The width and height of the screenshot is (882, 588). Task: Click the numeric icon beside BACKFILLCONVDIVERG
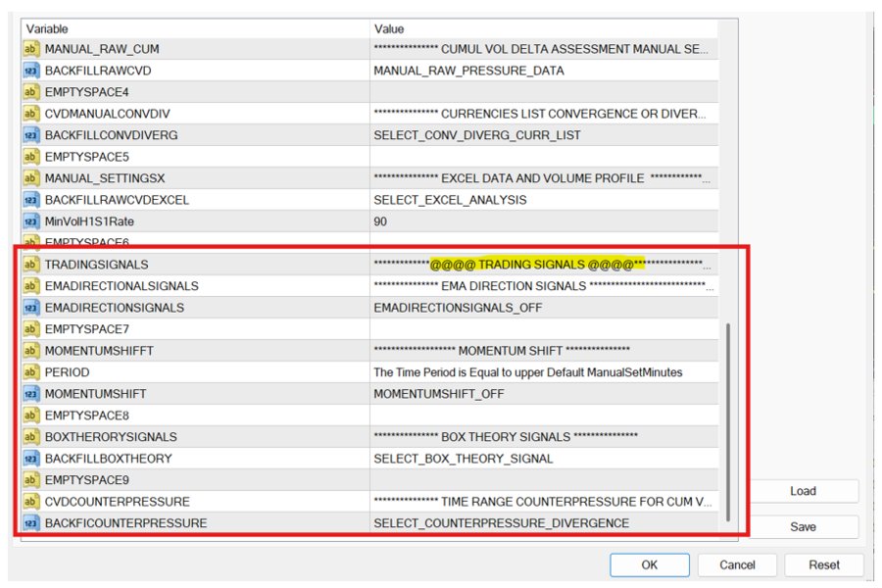(30, 135)
